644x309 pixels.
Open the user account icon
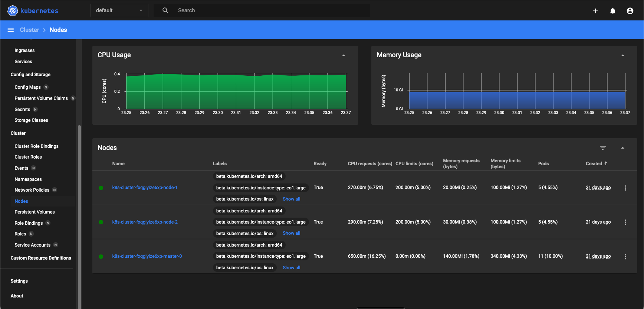click(630, 11)
